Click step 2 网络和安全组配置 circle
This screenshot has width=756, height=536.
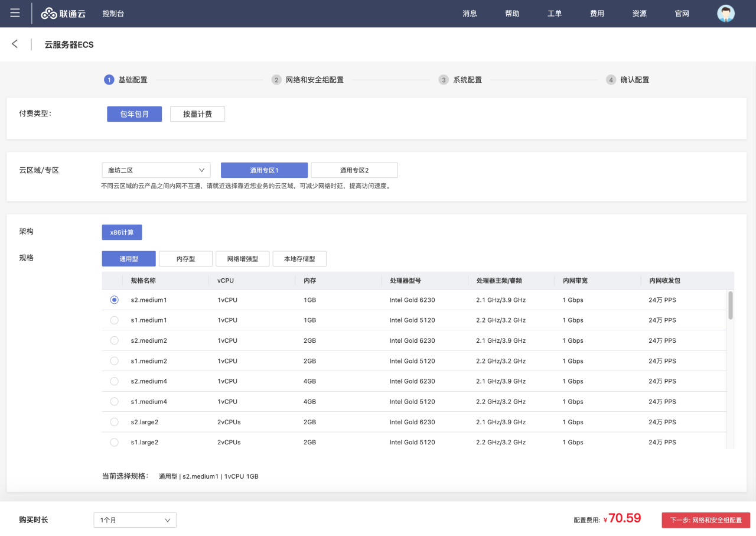tap(276, 80)
